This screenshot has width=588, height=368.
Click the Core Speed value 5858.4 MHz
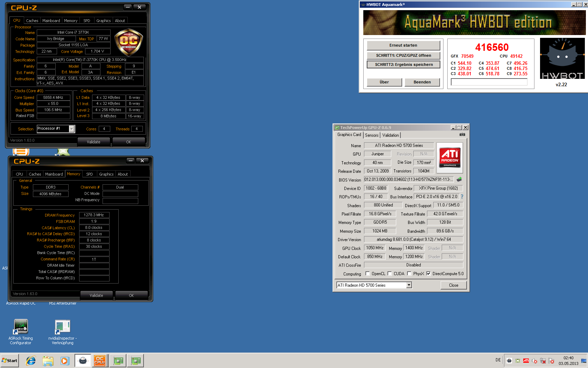53,97
